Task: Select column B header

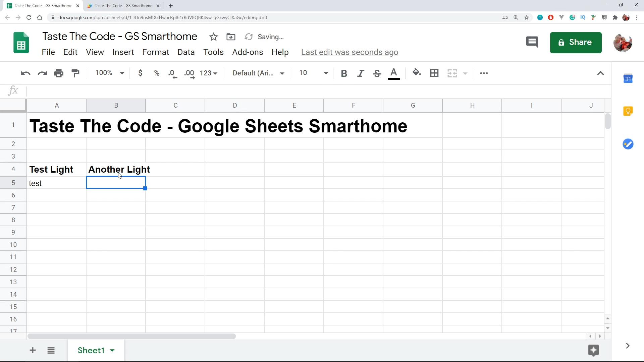Action: pos(116,106)
